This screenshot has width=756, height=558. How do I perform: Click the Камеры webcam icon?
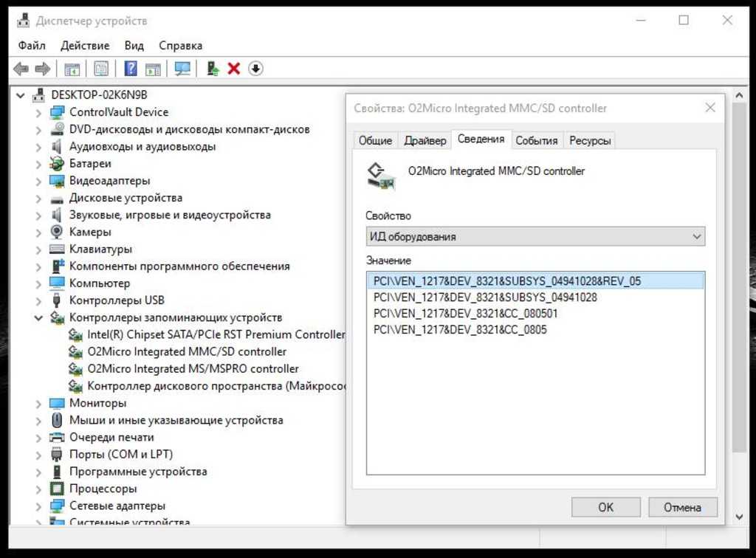57,232
